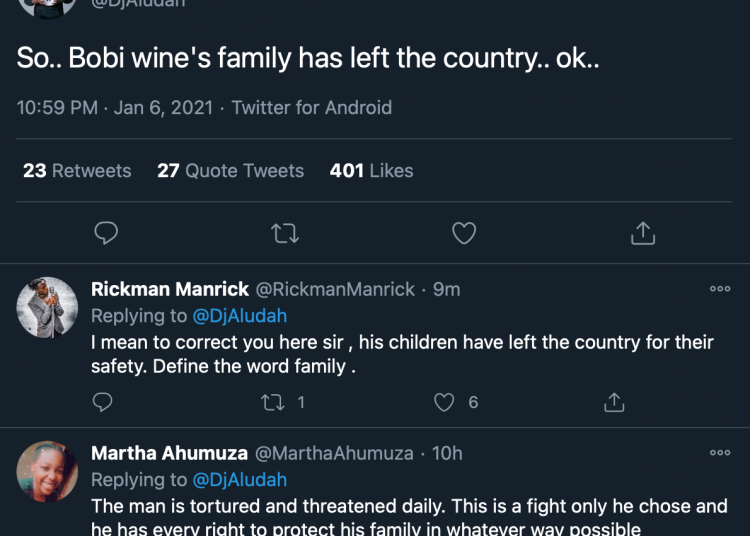Open Martha Ahumuza's profile picture
The image size is (750, 536).
[47, 471]
